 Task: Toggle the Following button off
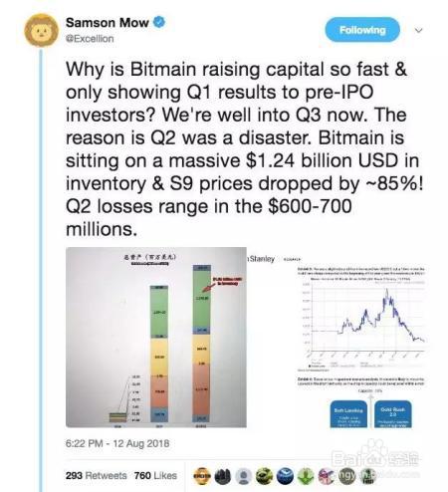point(362,30)
